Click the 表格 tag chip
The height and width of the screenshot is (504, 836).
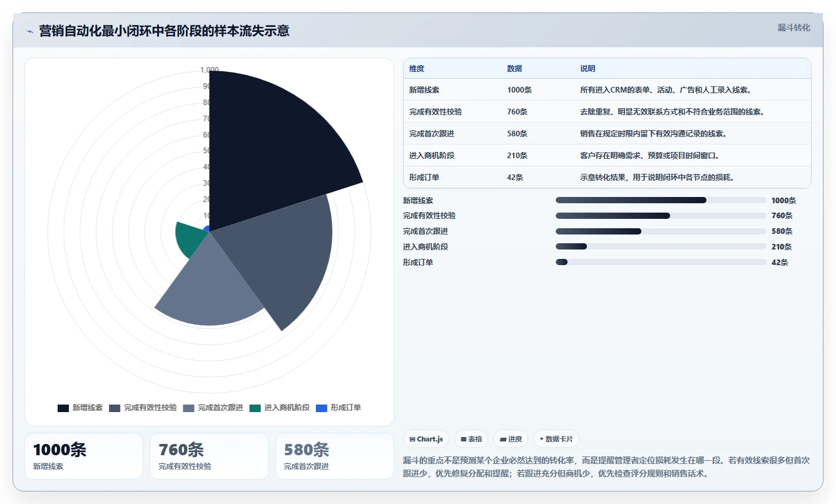tap(471, 439)
